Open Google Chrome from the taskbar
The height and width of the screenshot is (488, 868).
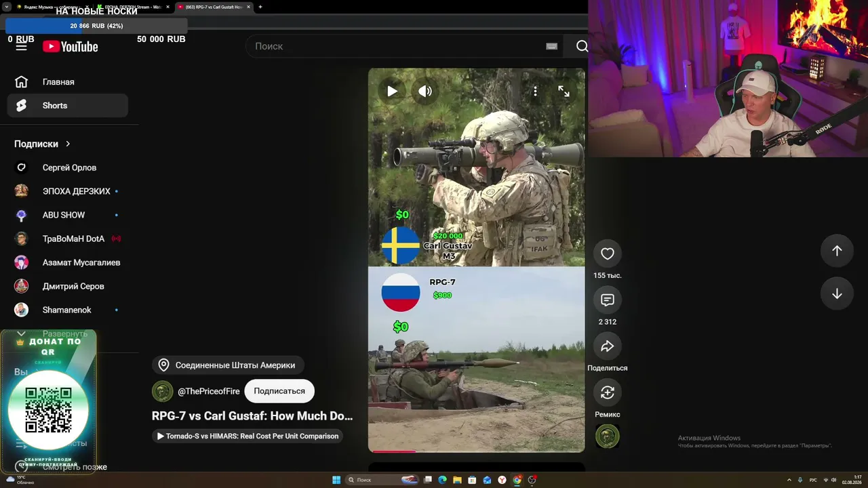click(517, 480)
